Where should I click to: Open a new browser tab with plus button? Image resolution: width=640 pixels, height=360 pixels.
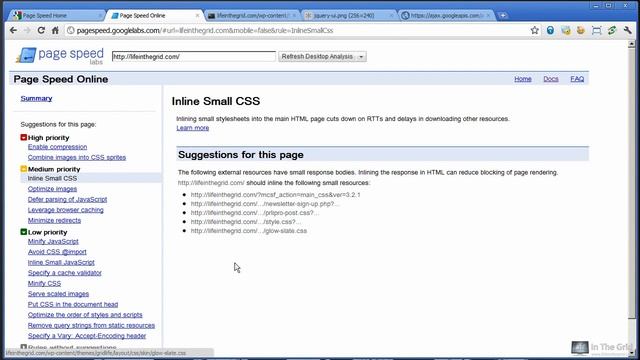[503, 16]
